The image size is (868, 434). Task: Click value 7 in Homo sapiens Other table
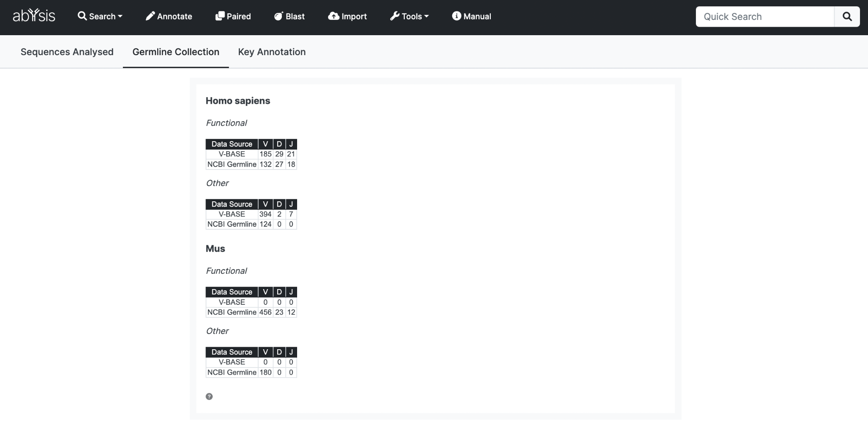291,214
